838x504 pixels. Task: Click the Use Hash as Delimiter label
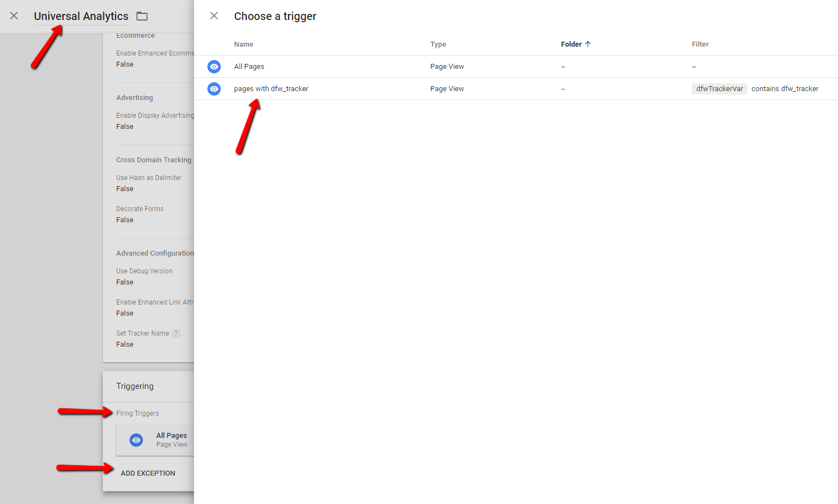click(148, 178)
